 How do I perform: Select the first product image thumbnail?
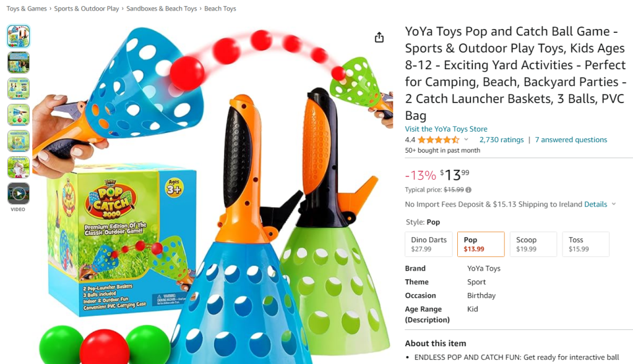tap(19, 36)
